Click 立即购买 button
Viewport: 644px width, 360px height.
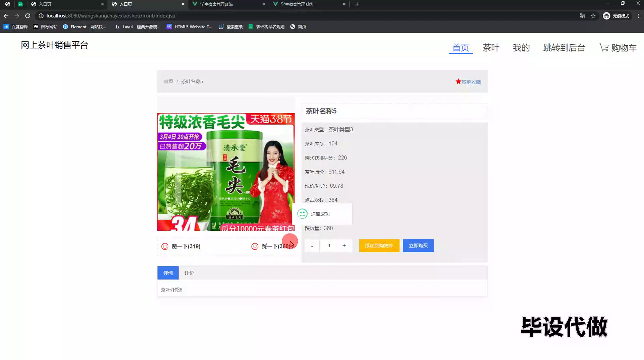tap(418, 245)
